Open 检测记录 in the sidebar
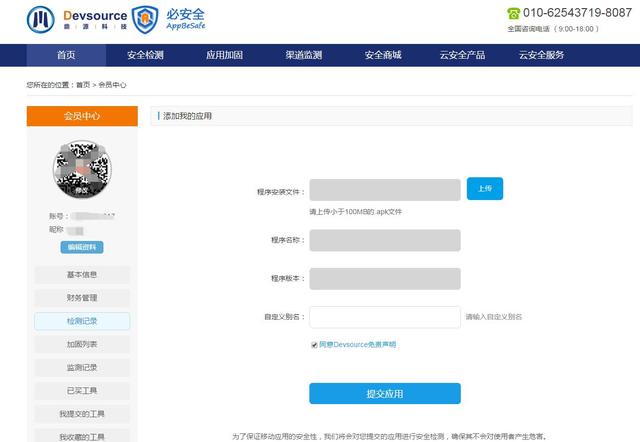640x442 pixels. tap(82, 321)
